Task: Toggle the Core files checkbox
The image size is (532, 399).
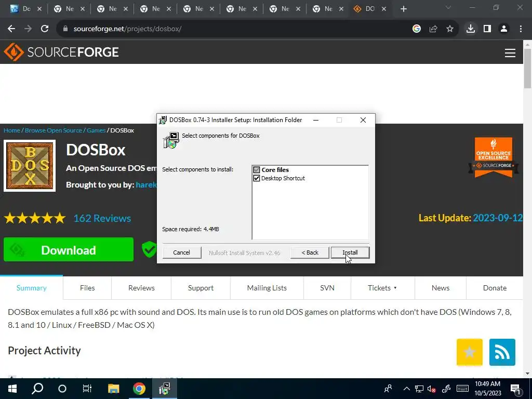Action: pos(257,170)
